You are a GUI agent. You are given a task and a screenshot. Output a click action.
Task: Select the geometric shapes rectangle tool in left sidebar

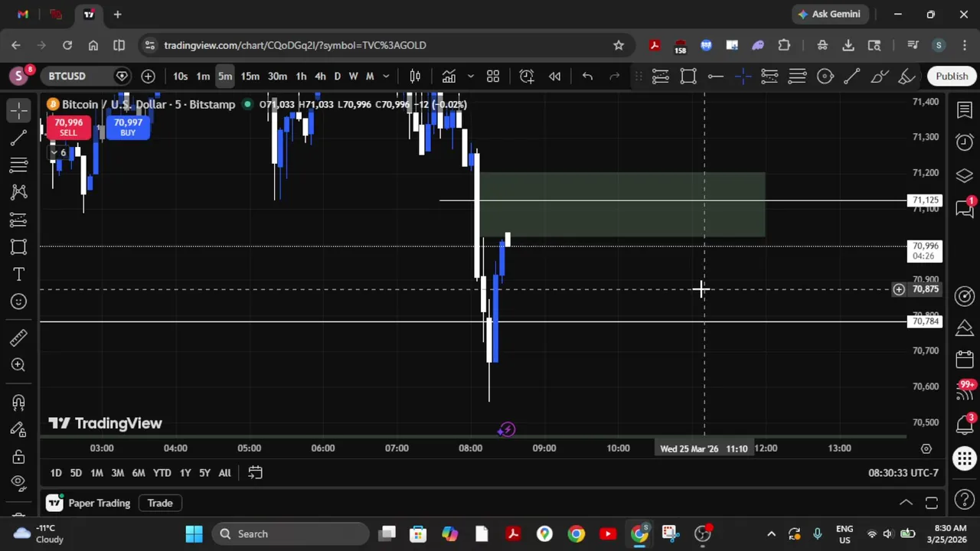click(x=19, y=246)
